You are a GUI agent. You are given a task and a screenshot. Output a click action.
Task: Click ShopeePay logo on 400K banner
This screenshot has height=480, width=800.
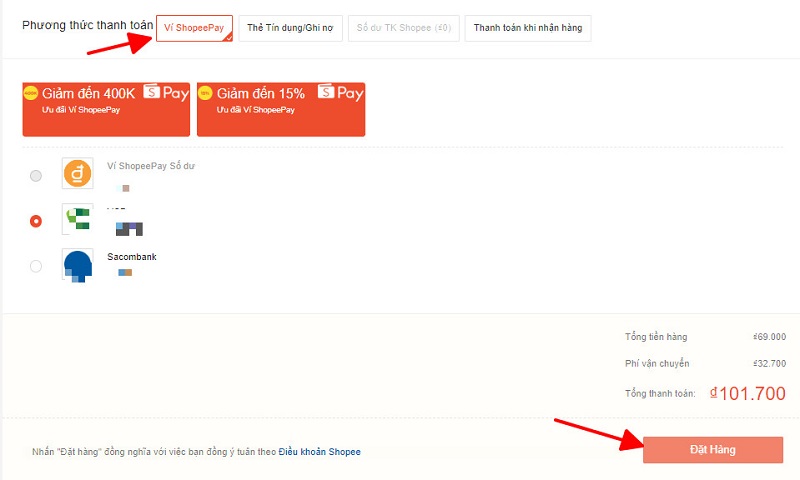[166, 93]
